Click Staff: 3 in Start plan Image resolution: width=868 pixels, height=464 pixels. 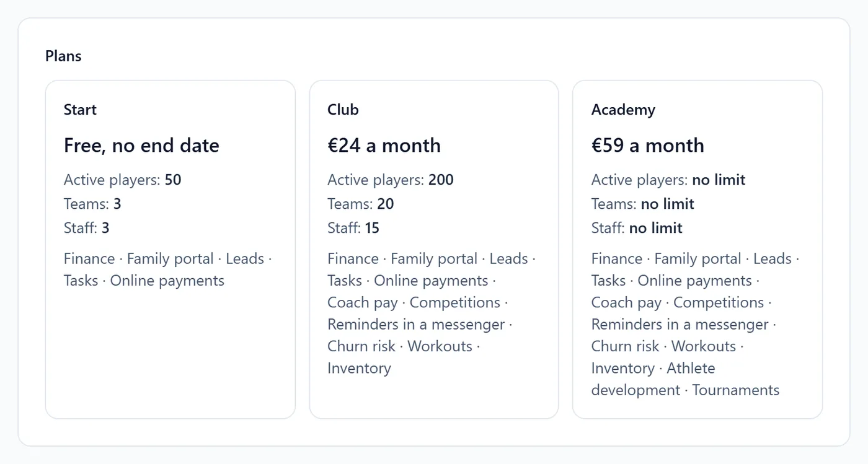coord(86,228)
